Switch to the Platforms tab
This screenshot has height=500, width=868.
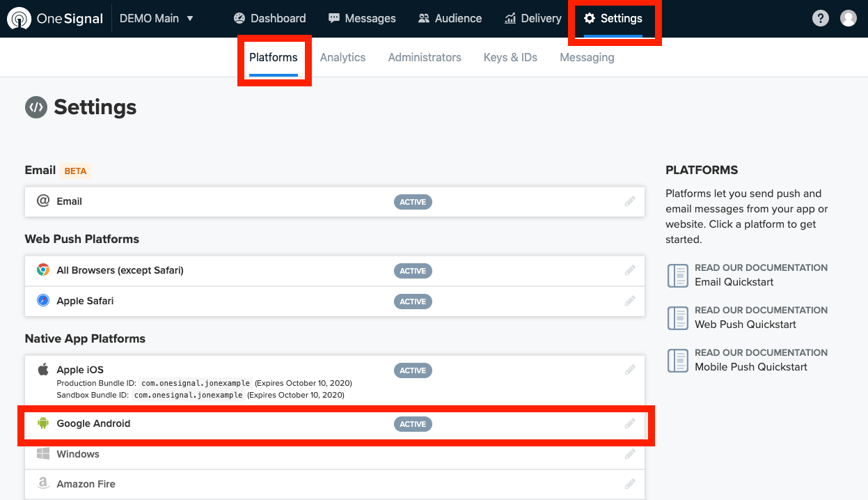[x=274, y=58]
